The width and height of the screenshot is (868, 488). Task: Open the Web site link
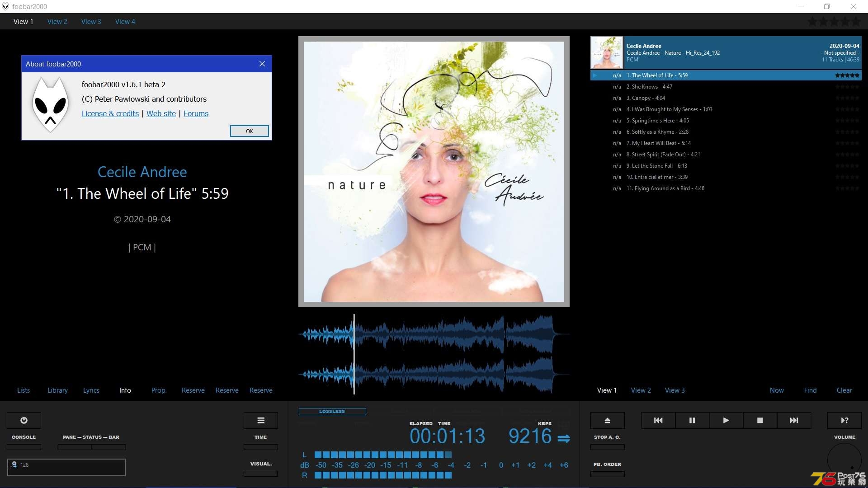click(161, 113)
